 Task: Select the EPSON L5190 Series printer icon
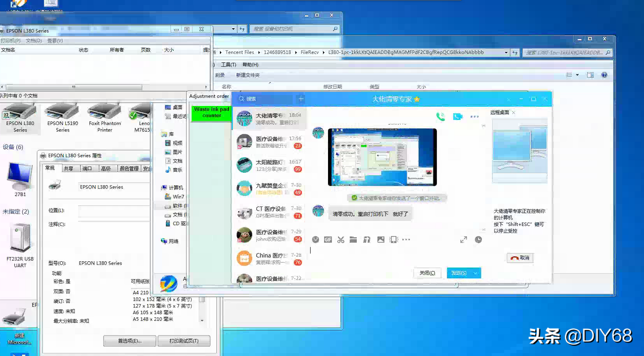pos(62,118)
